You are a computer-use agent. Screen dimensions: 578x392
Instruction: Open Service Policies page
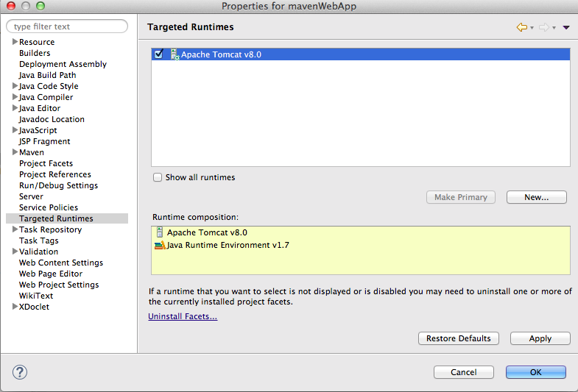coord(49,207)
